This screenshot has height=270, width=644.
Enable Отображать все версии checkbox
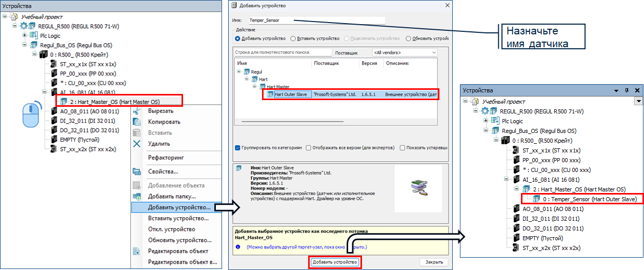pyautogui.click(x=309, y=148)
